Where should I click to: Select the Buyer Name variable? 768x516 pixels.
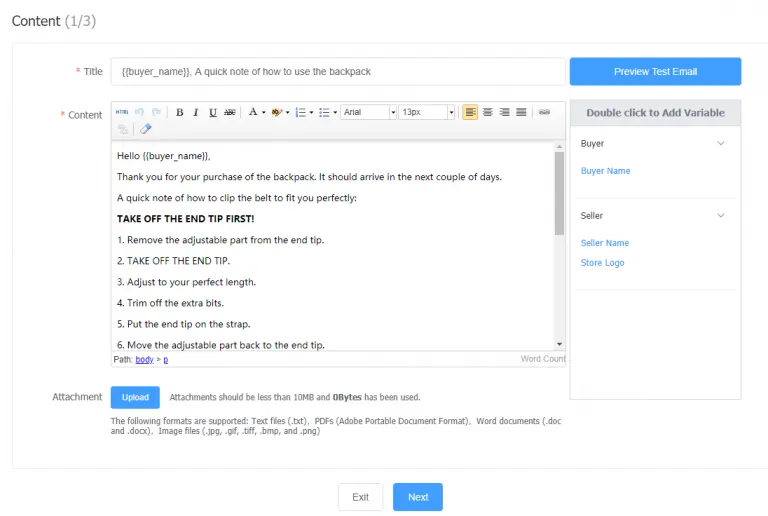[x=605, y=171]
